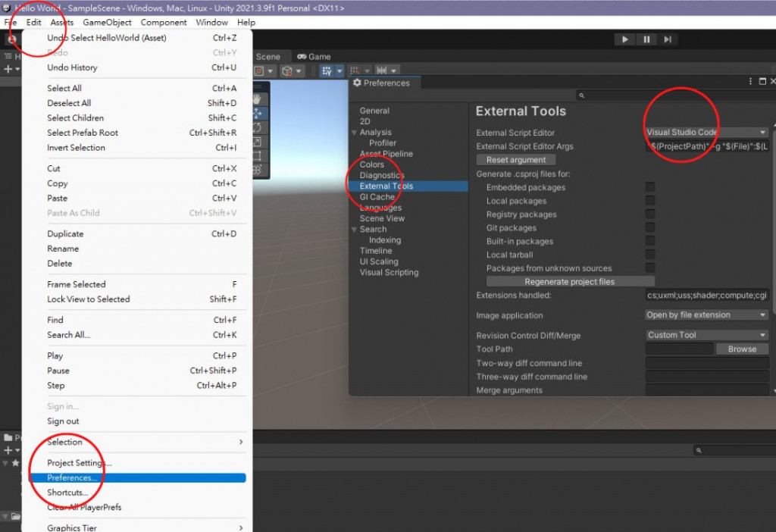776x532 pixels.
Task: Switch to the Scene tab
Action: (268, 57)
